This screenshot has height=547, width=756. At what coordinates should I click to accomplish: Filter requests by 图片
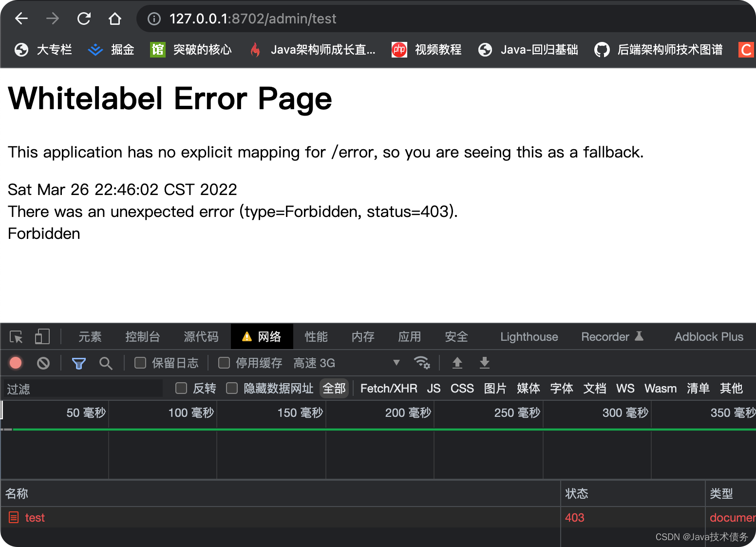[x=495, y=389]
